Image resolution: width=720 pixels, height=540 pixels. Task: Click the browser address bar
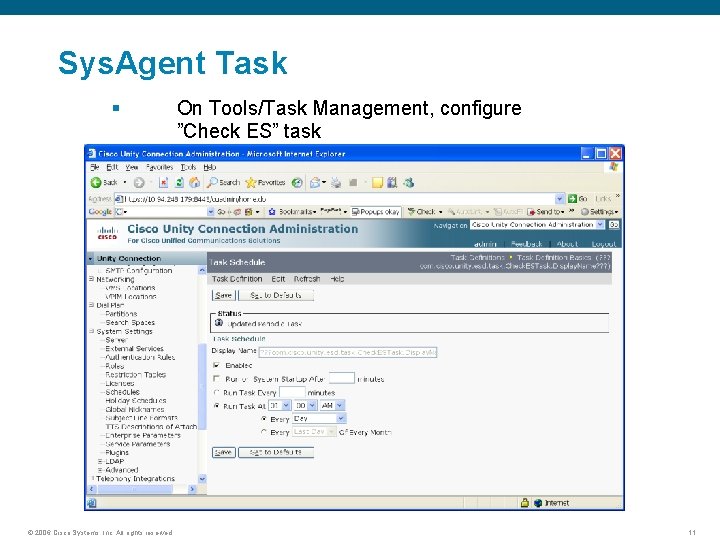[335, 199]
